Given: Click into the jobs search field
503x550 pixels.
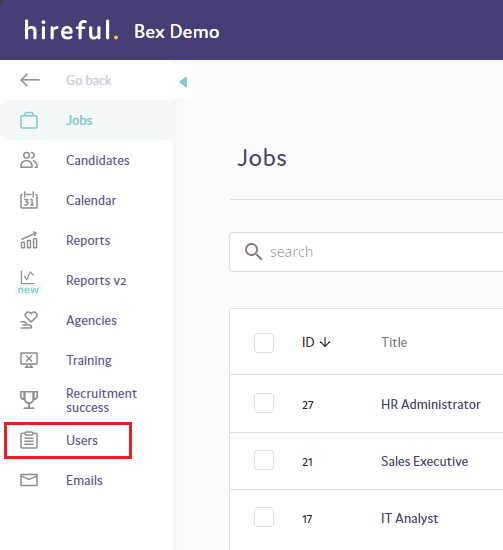Looking at the screenshot, I should tap(366, 252).
